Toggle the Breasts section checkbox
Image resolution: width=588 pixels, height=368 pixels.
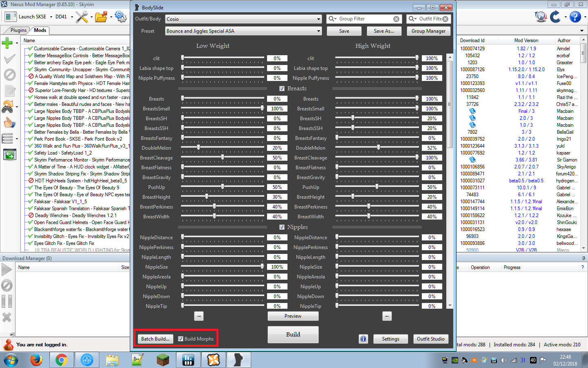point(282,89)
